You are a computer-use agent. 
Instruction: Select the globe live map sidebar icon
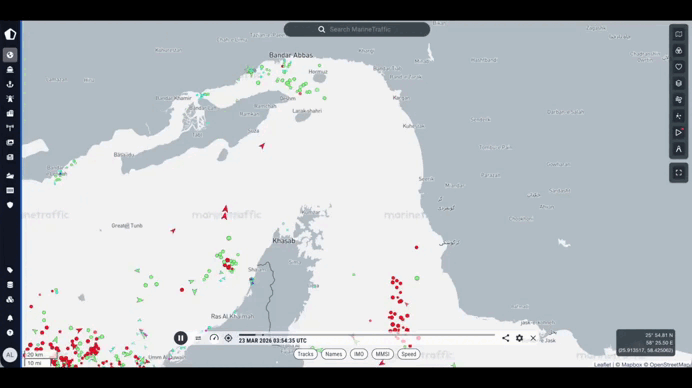tap(10, 55)
